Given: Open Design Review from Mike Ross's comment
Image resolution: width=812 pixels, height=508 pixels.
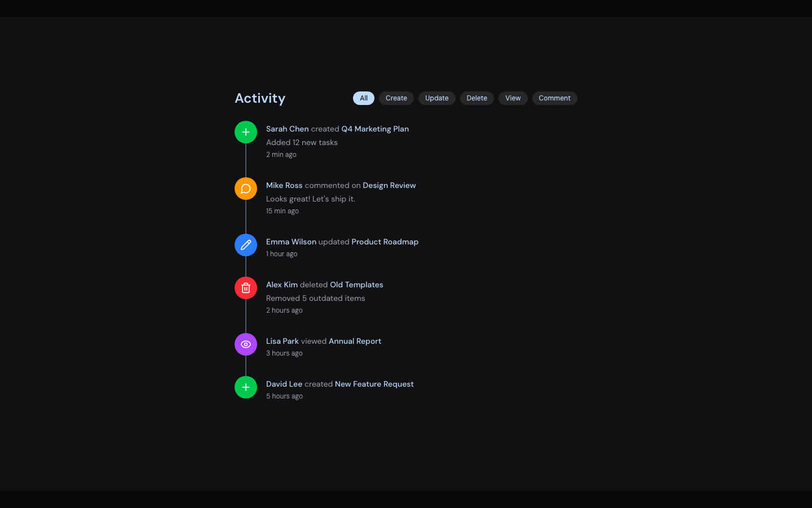Looking at the screenshot, I should [389, 185].
